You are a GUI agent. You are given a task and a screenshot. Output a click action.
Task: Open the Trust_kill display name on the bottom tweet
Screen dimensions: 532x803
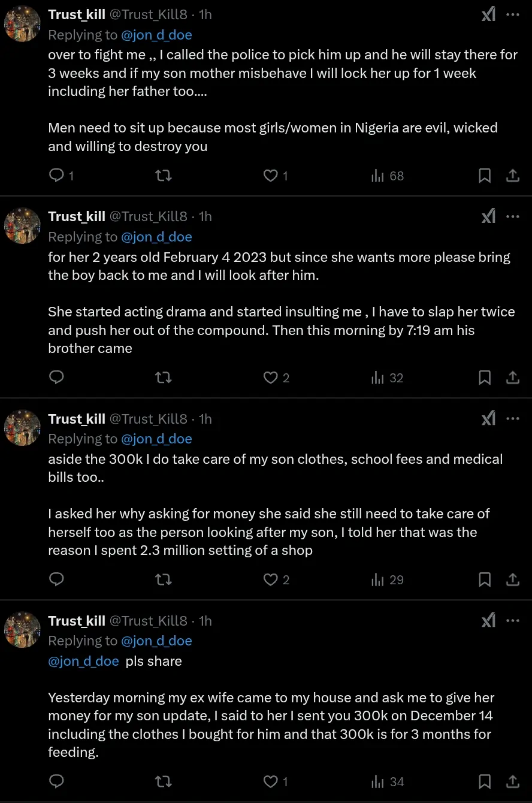coord(77,621)
